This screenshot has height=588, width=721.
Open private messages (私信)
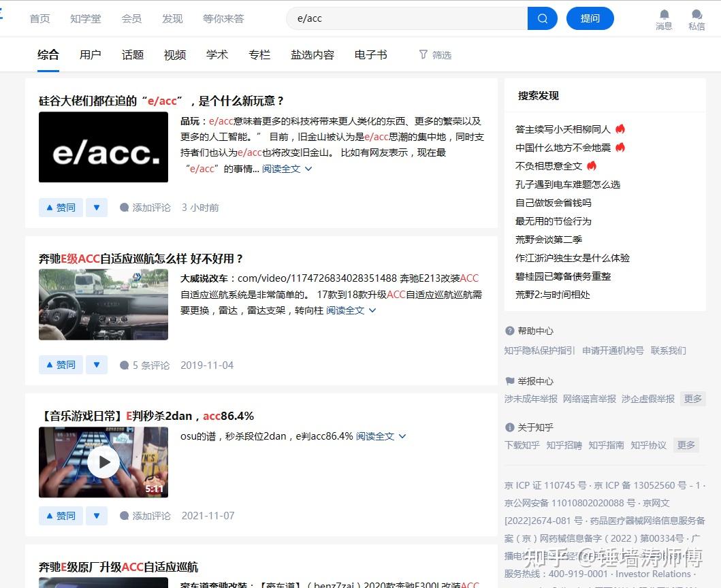696,15
